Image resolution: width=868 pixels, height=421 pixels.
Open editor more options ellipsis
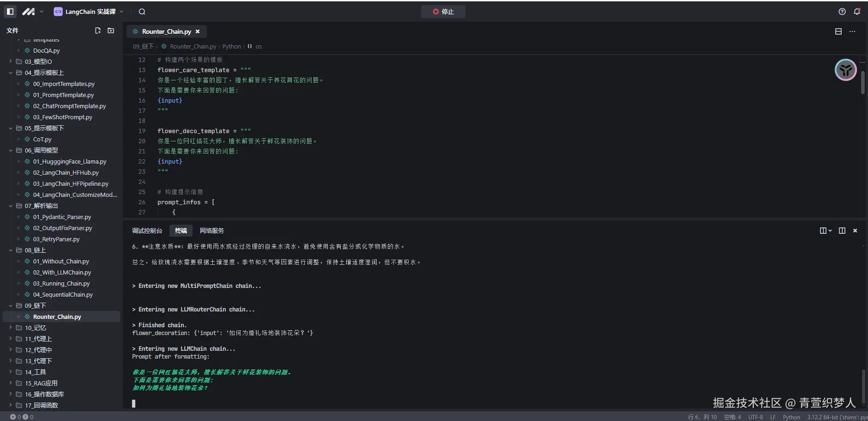click(852, 31)
